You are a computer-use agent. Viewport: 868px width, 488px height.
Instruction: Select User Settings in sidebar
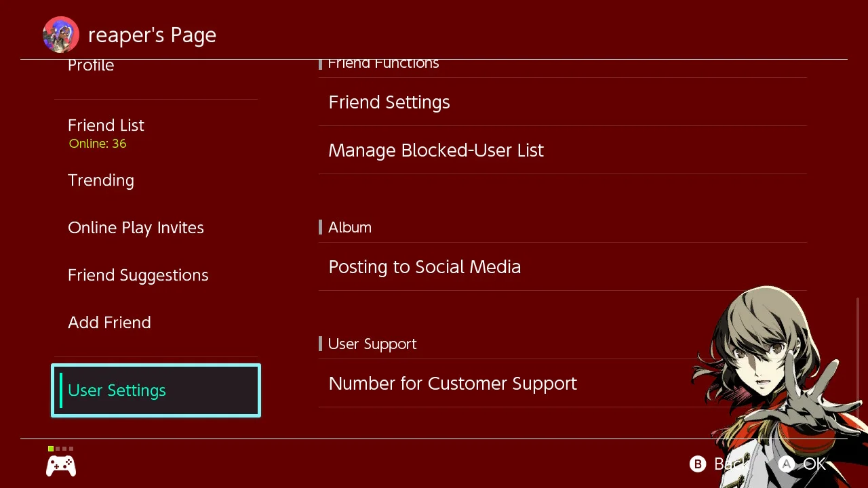[x=156, y=390]
